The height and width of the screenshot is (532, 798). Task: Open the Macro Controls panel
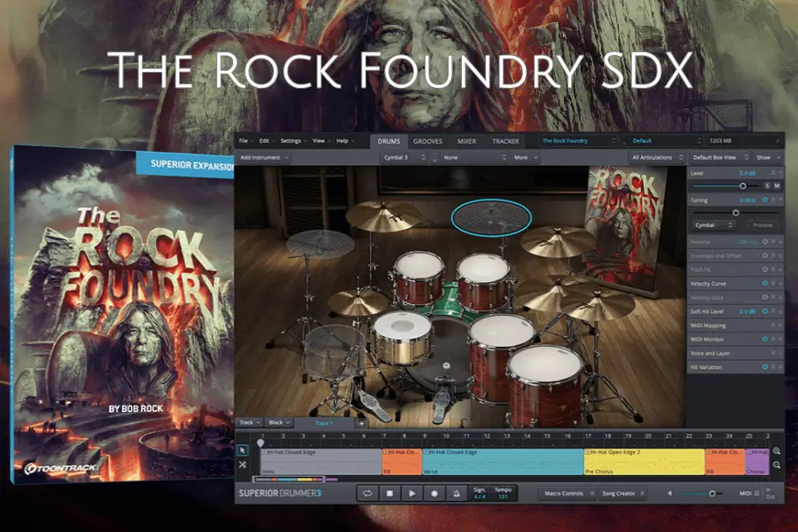tap(567, 493)
